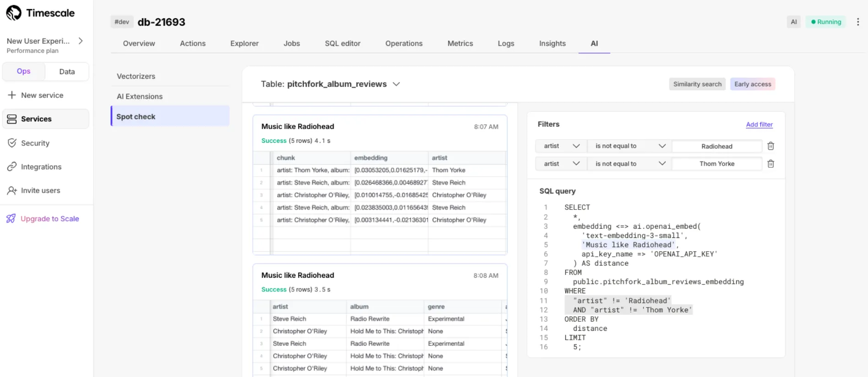
Task: Click Upgrade to Scale link
Action: pyautogui.click(x=50, y=219)
